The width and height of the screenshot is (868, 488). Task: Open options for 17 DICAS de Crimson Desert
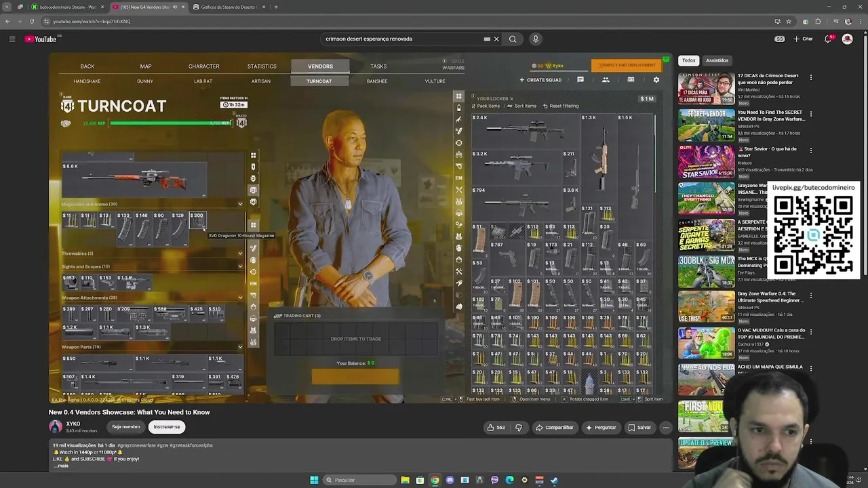coord(810,77)
